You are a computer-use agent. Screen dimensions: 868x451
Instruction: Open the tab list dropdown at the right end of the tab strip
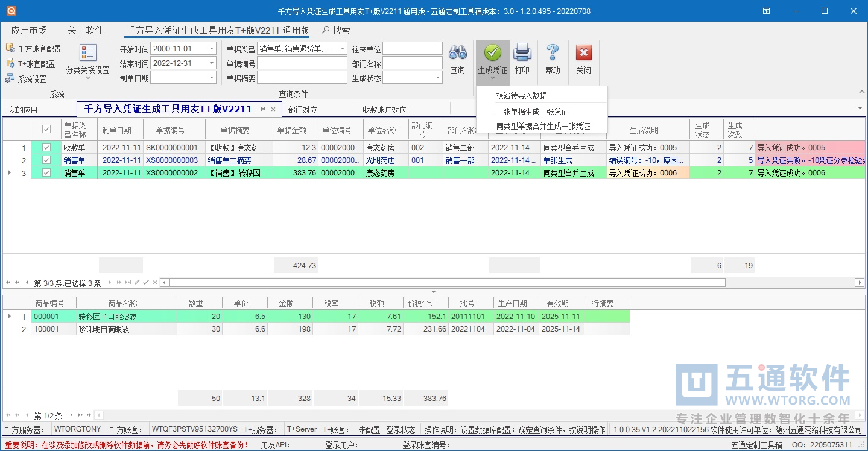(x=860, y=109)
